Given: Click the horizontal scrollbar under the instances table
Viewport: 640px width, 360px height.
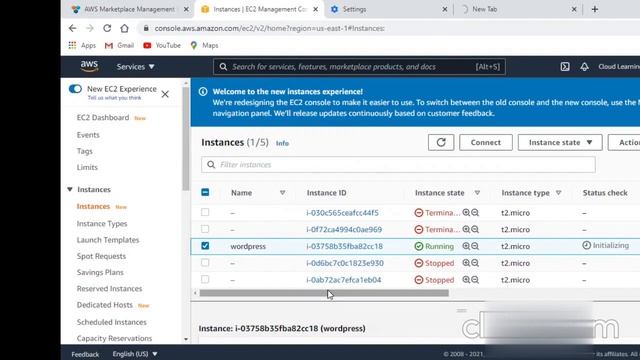Looking at the screenshot, I should (x=324, y=293).
